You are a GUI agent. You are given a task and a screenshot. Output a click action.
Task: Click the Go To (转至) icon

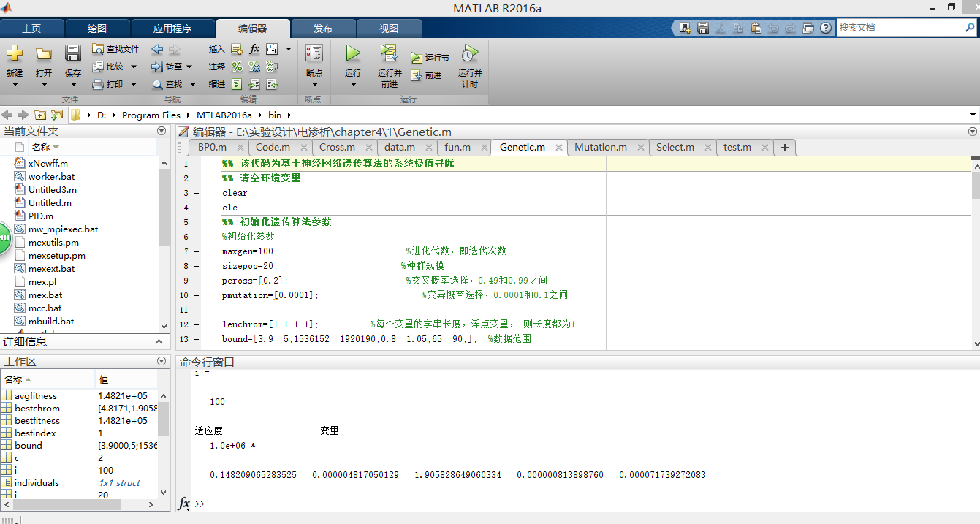(x=157, y=67)
